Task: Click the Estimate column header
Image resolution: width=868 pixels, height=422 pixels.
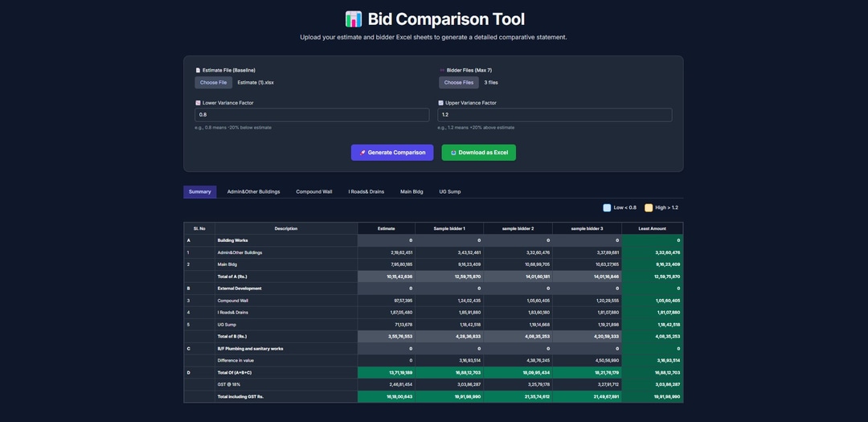Action: pos(387,228)
